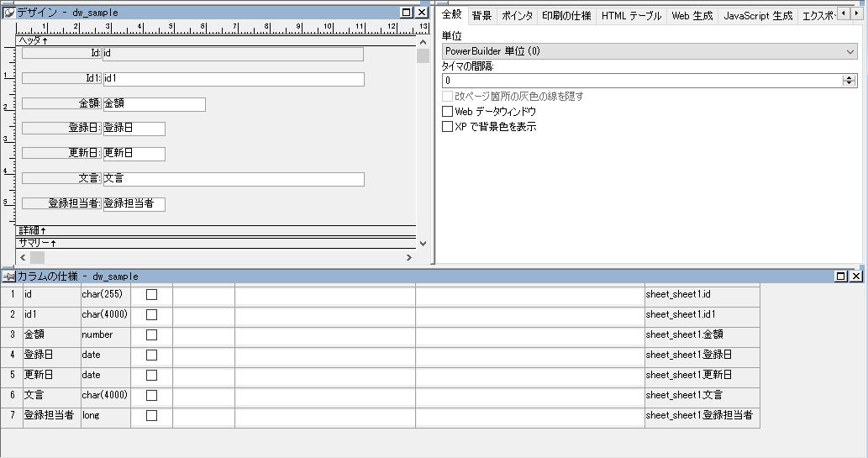Select the 金額 field in design view
This screenshot has width=868, height=458.
tap(154, 104)
